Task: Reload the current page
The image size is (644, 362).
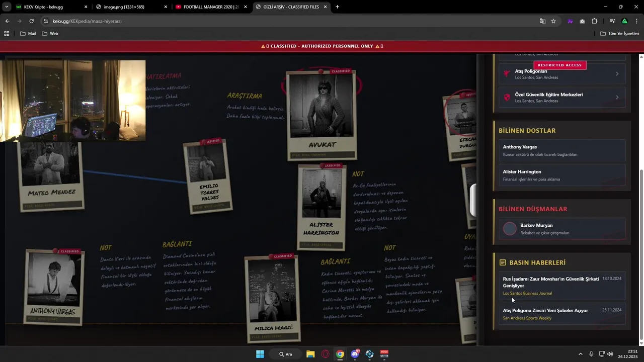Action: [x=31, y=21]
